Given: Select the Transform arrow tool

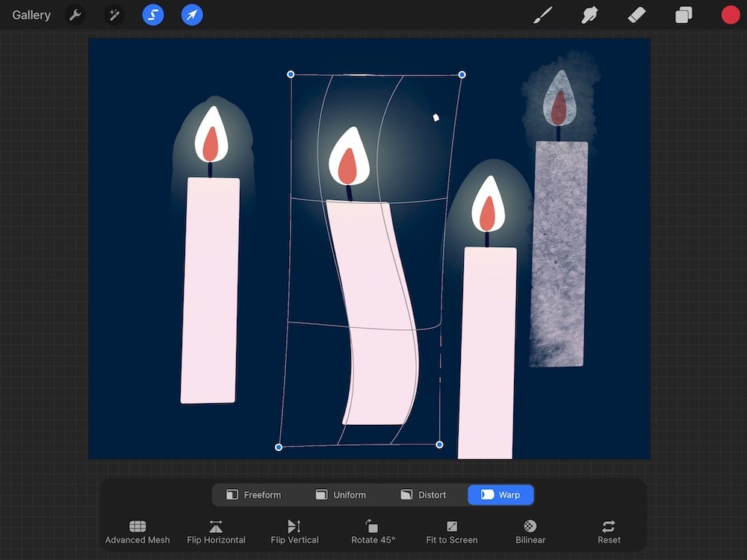Looking at the screenshot, I should coord(191,14).
